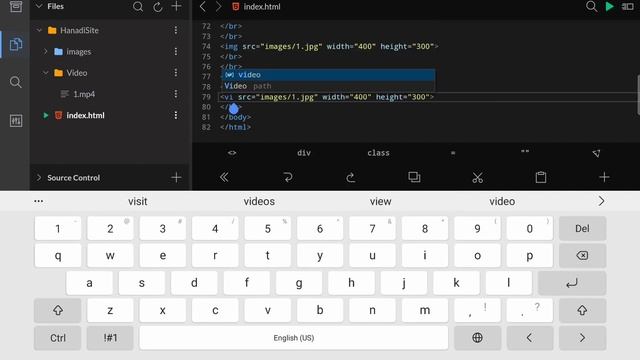The height and width of the screenshot is (360, 640).
Task: Open options menu for index.html file
Action: 176,115
